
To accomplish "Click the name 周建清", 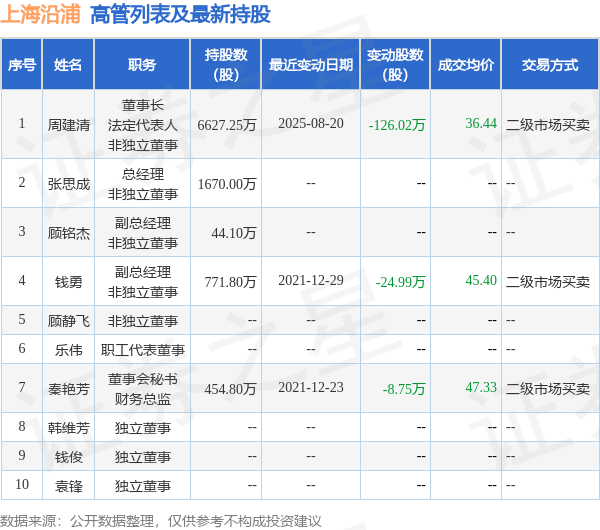I will 68,125.
